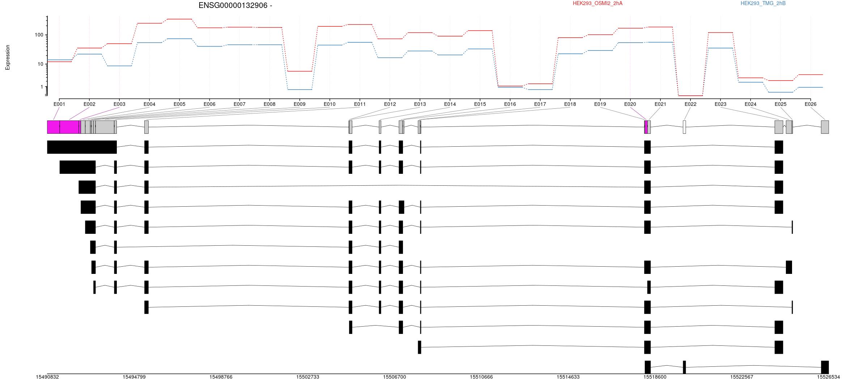Click exon label E012
The width and height of the screenshot is (868, 383).
pyautogui.click(x=390, y=104)
